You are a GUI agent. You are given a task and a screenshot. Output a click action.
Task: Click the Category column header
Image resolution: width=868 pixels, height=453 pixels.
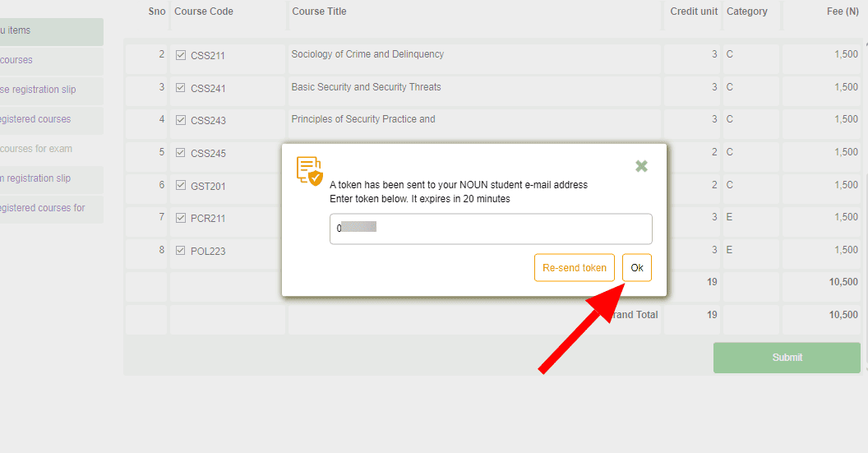(x=747, y=11)
